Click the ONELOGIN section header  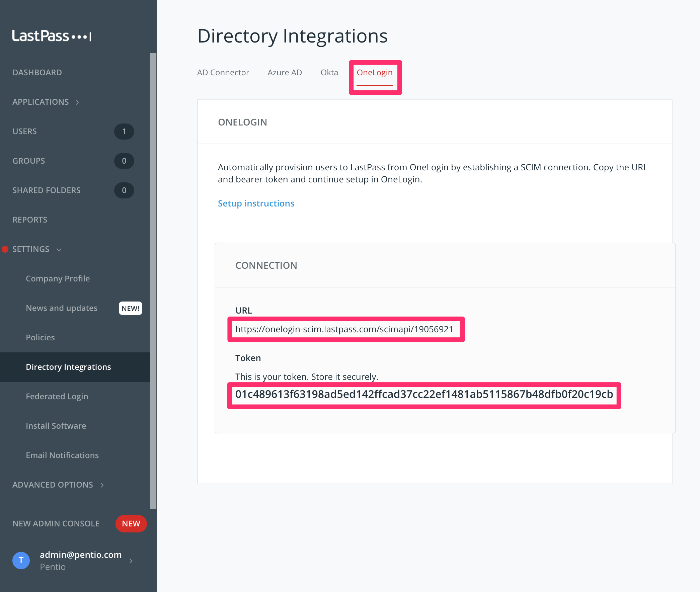243,122
